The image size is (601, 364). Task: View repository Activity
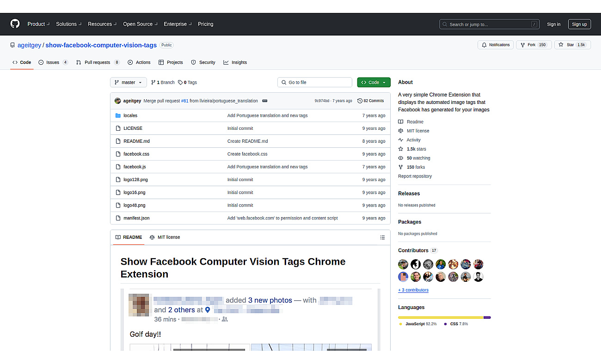coord(410,140)
